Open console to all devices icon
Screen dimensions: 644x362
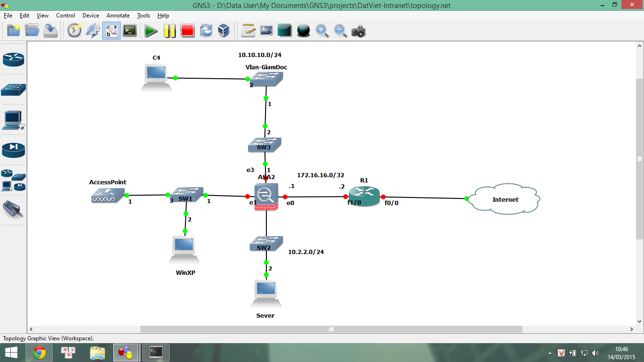point(130,31)
